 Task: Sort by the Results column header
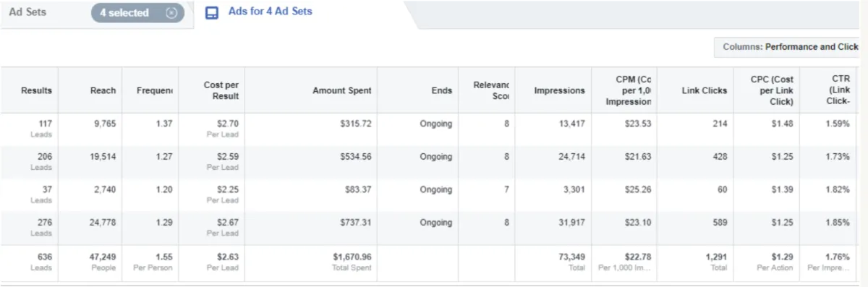[36, 90]
